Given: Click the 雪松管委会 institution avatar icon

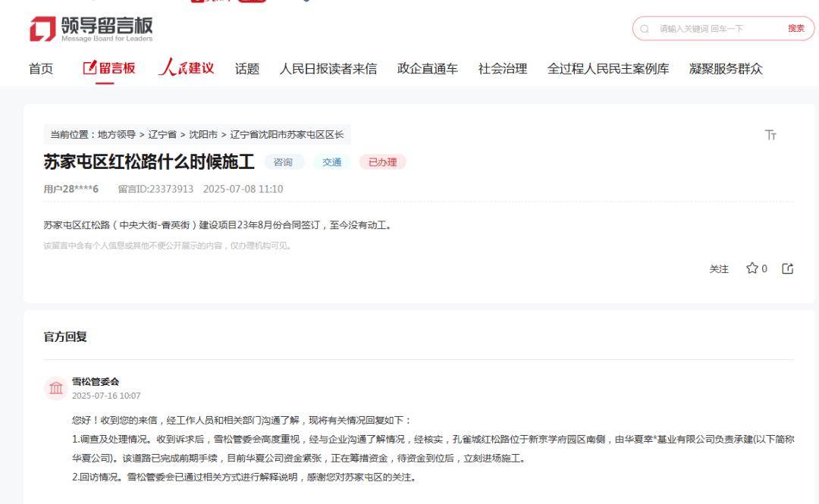Looking at the screenshot, I should pos(56,388).
